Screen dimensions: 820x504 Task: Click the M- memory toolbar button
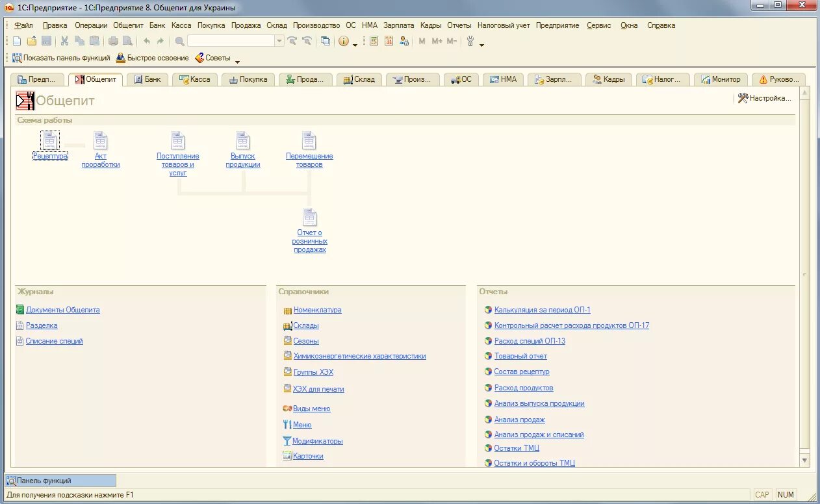click(452, 41)
